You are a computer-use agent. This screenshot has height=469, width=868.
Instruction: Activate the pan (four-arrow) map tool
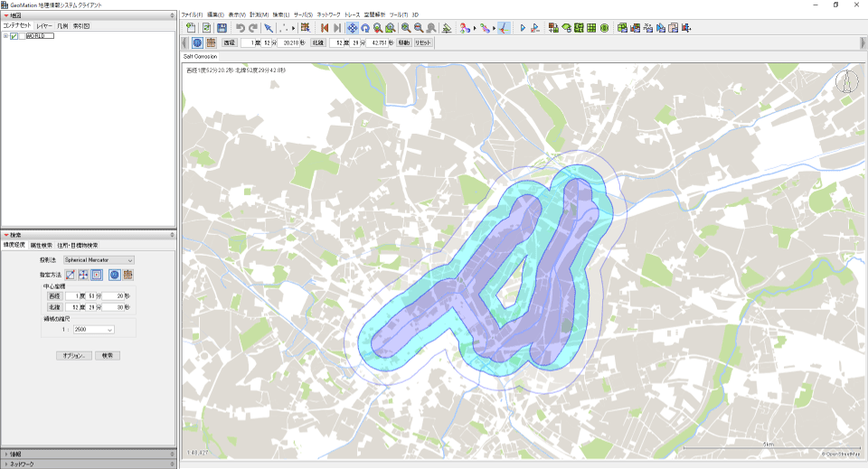(x=352, y=28)
